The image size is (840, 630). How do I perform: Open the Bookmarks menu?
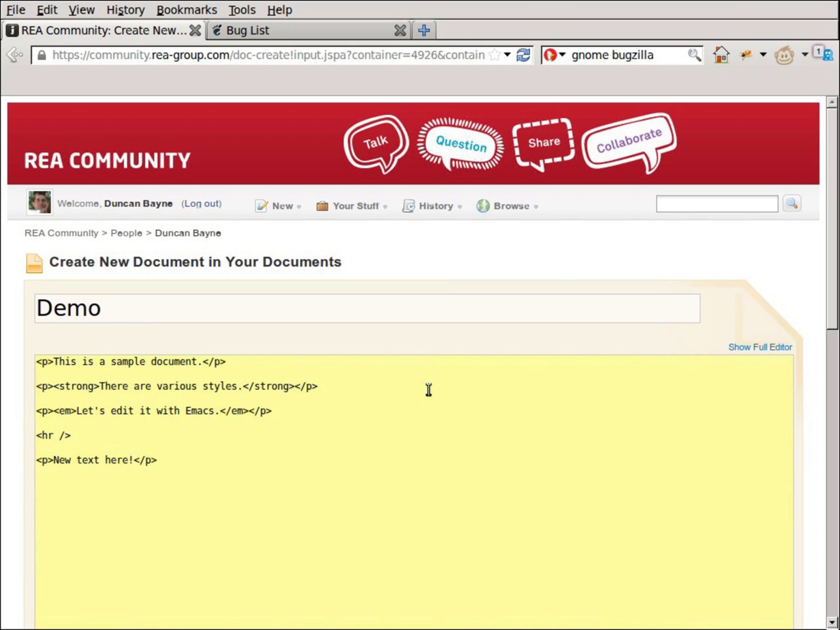[x=187, y=10]
